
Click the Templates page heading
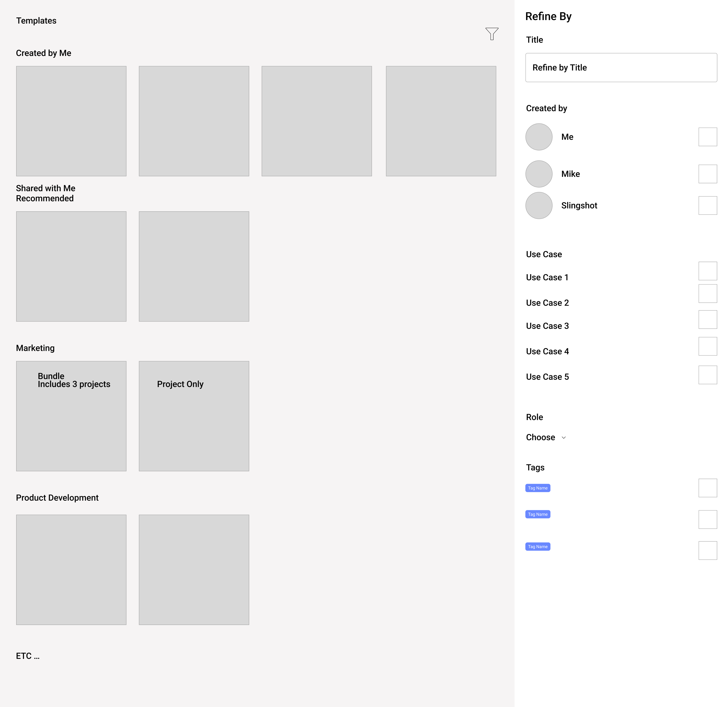pos(36,21)
